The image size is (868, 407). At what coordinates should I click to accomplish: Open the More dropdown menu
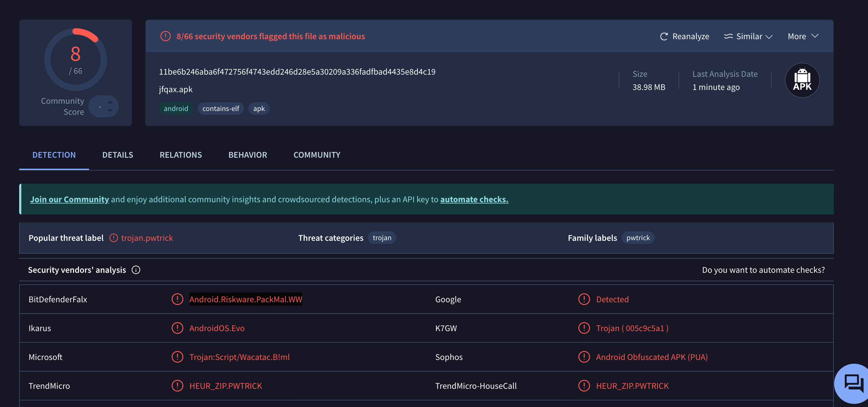pos(803,36)
